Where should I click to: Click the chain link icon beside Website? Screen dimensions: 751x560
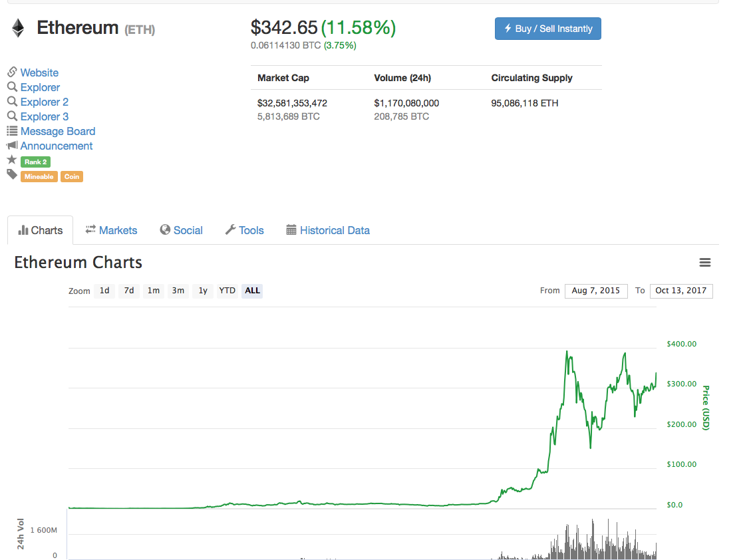point(12,72)
